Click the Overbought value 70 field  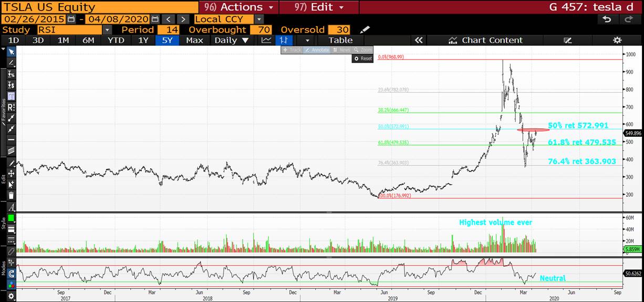click(261, 30)
